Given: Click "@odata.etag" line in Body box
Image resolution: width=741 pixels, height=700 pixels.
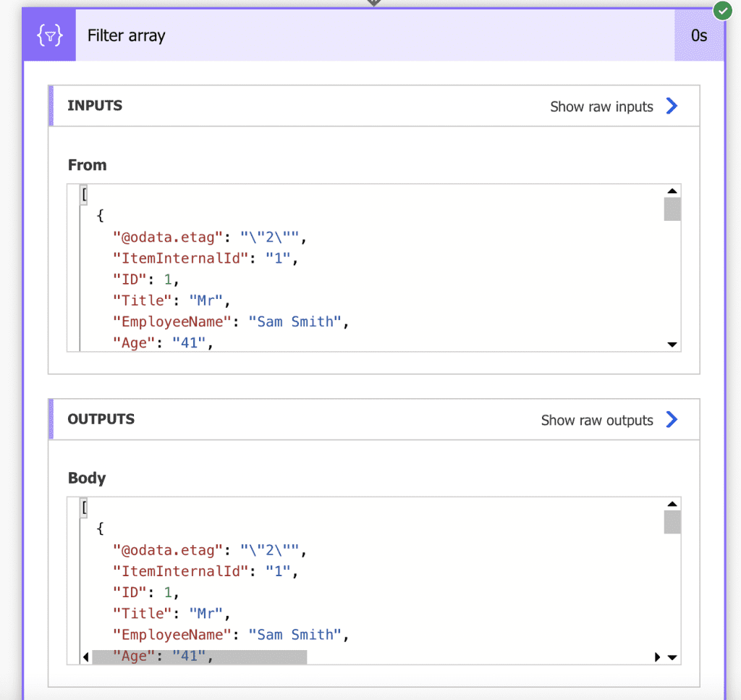Looking at the screenshot, I should 210,550.
